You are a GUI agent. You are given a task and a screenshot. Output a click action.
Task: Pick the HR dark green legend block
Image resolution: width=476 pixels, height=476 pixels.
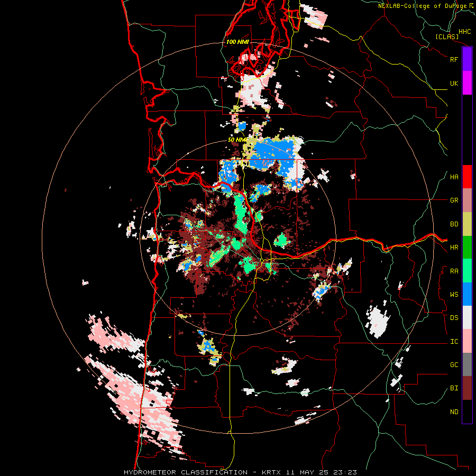[467, 248]
